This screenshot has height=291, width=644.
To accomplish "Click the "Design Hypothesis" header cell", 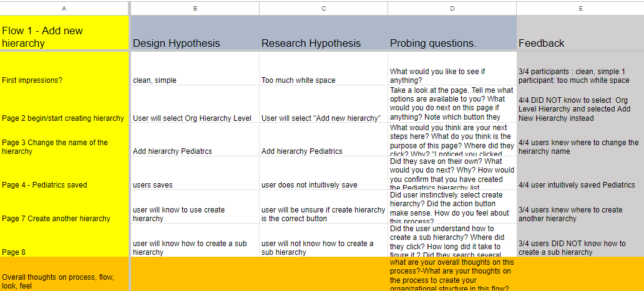I will pyautogui.click(x=194, y=36).
